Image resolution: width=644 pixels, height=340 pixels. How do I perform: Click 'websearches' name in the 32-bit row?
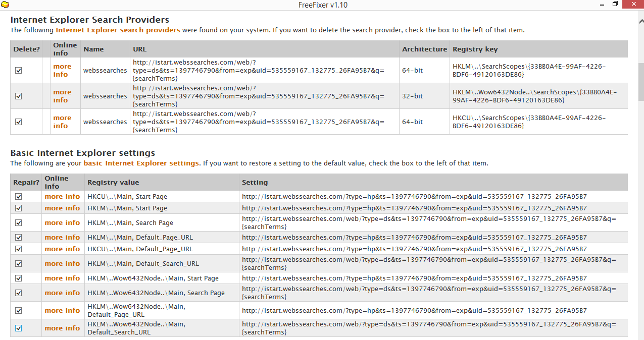(105, 96)
